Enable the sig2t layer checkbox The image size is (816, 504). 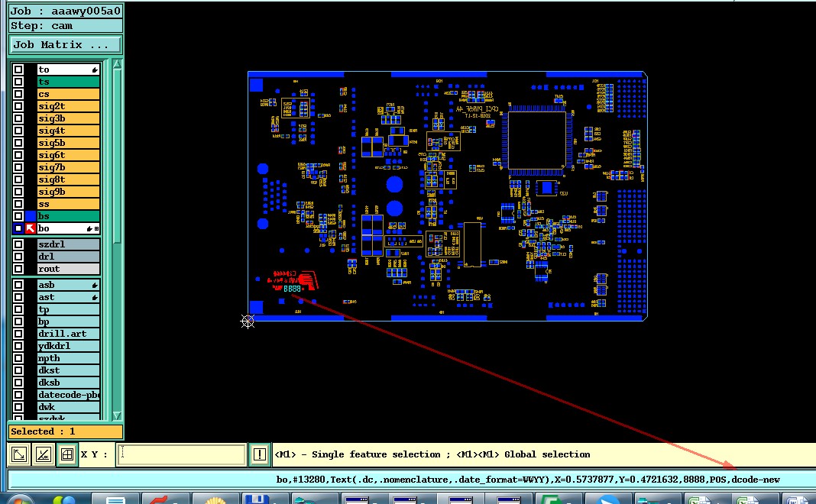pos(18,106)
